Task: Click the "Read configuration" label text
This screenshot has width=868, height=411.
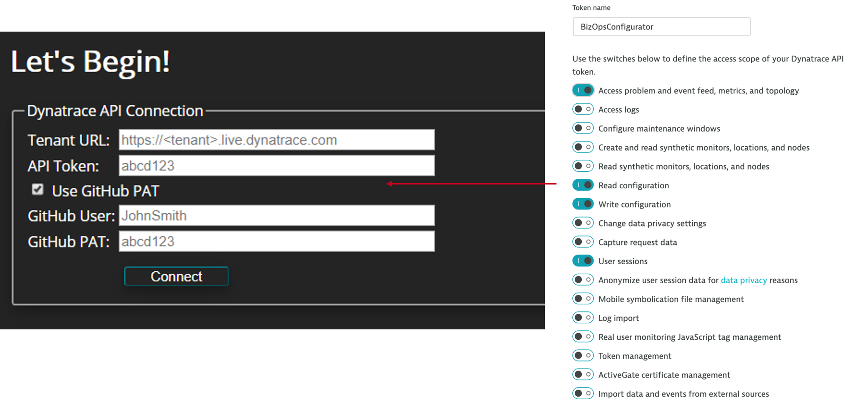Action: [633, 185]
